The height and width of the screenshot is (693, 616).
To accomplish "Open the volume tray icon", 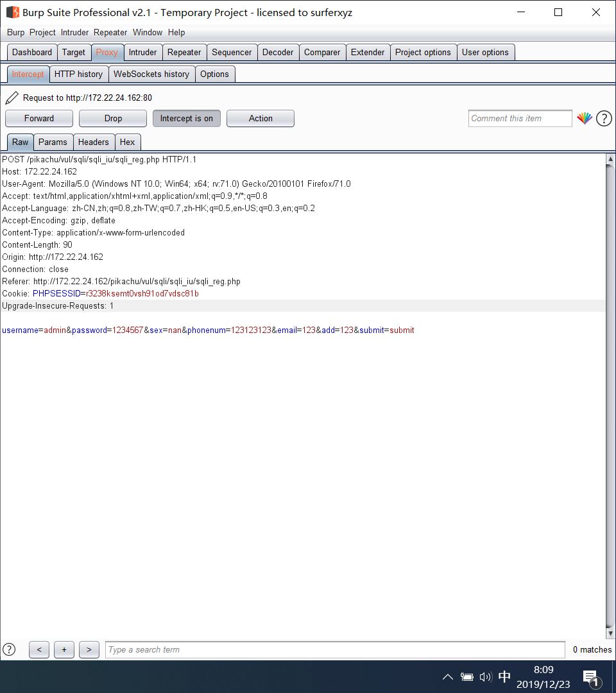I will pos(486,677).
